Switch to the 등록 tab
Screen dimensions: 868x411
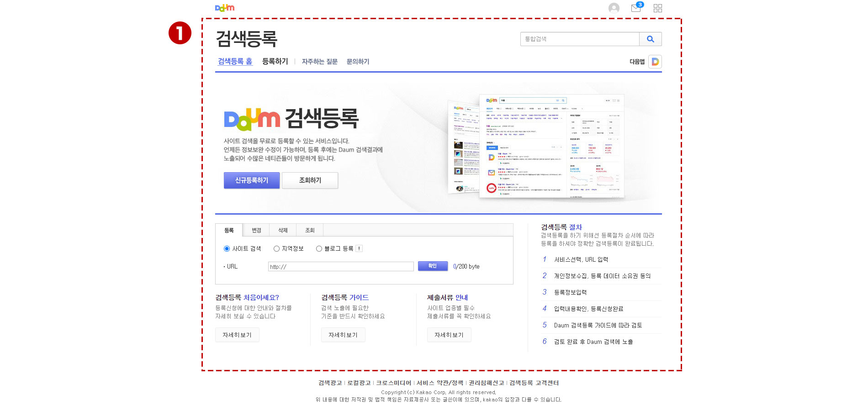point(229,230)
